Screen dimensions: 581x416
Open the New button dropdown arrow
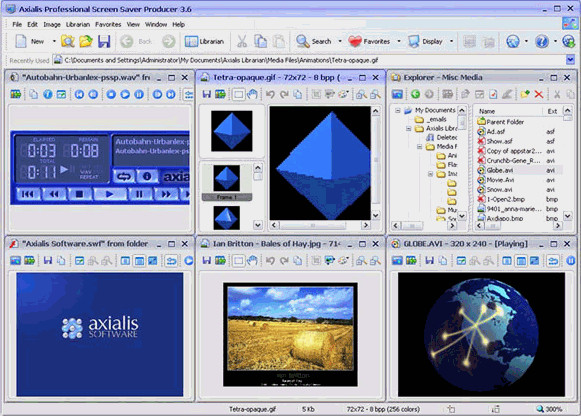pyautogui.click(x=54, y=41)
